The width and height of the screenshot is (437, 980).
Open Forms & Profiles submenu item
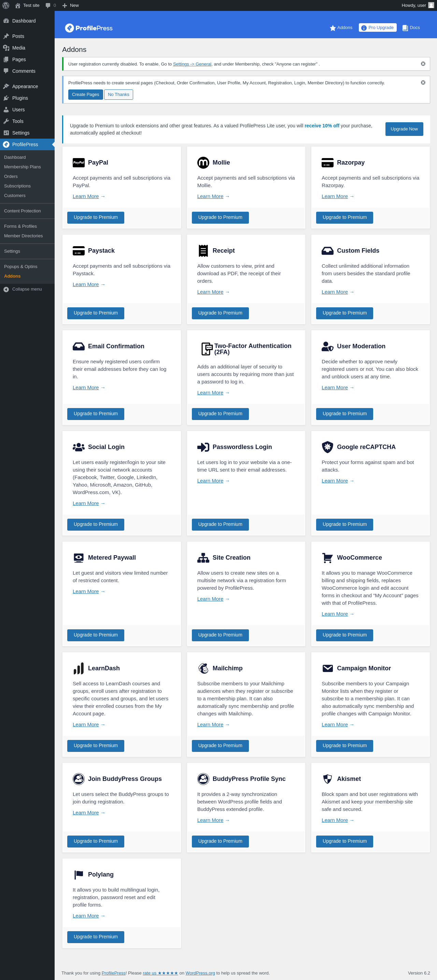pos(20,226)
